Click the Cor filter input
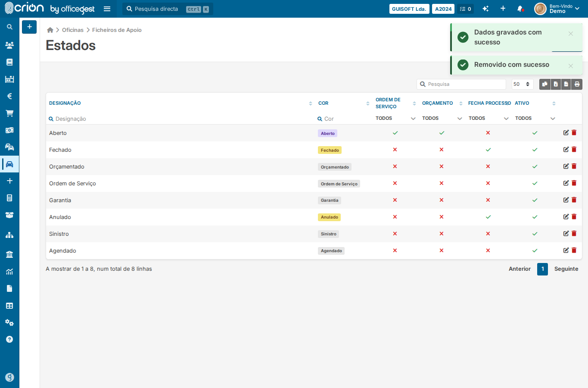Image resolution: width=588 pixels, height=388 pixels. pos(343,119)
